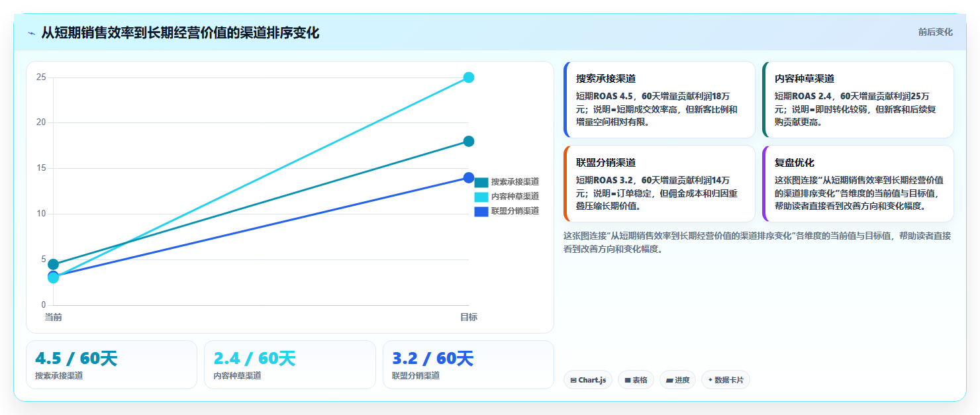
Task: Click 内容种草渠道 caption under 2.4 / 60天
Action: pyautogui.click(x=237, y=376)
